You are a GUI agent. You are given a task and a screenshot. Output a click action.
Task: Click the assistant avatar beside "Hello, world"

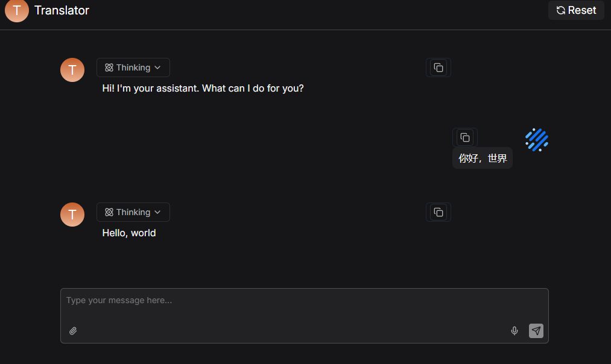(72, 215)
